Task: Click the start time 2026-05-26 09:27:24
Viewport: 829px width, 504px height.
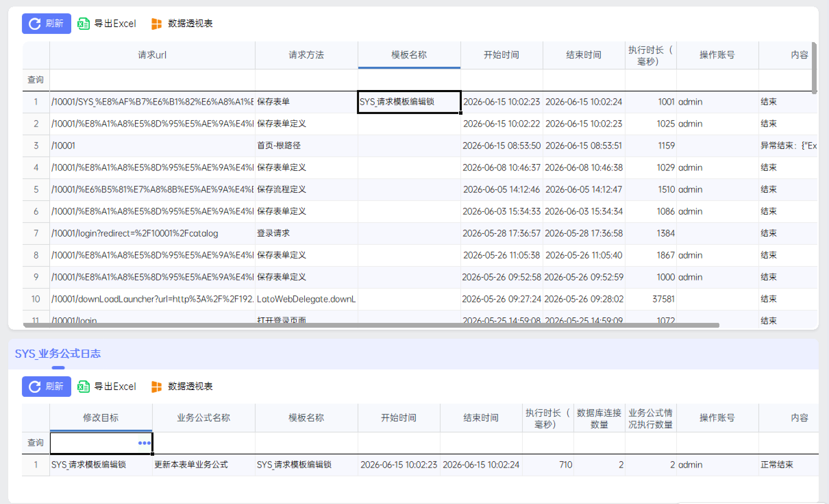Action: (x=502, y=299)
